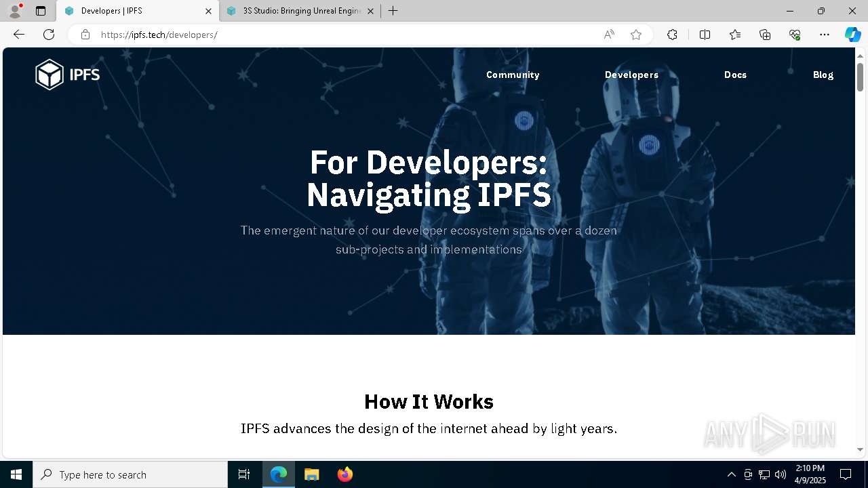
Task: Open the notification center
Action: 846,474
